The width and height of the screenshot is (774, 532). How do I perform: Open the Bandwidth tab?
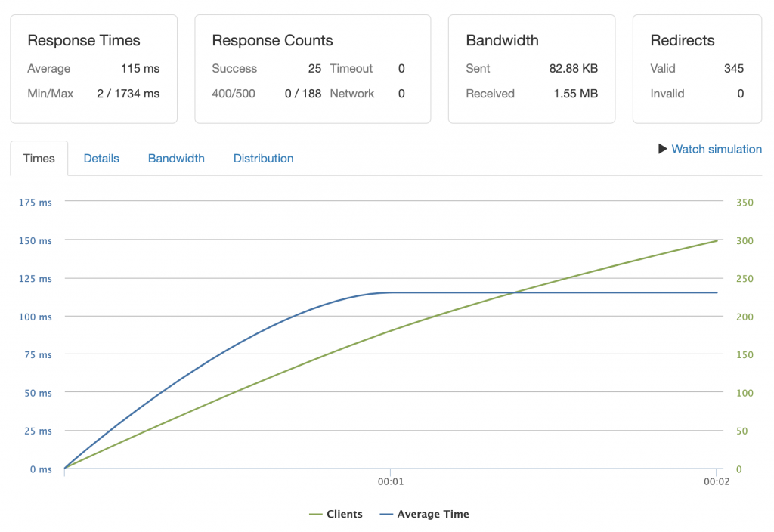(x=176, y=159)
